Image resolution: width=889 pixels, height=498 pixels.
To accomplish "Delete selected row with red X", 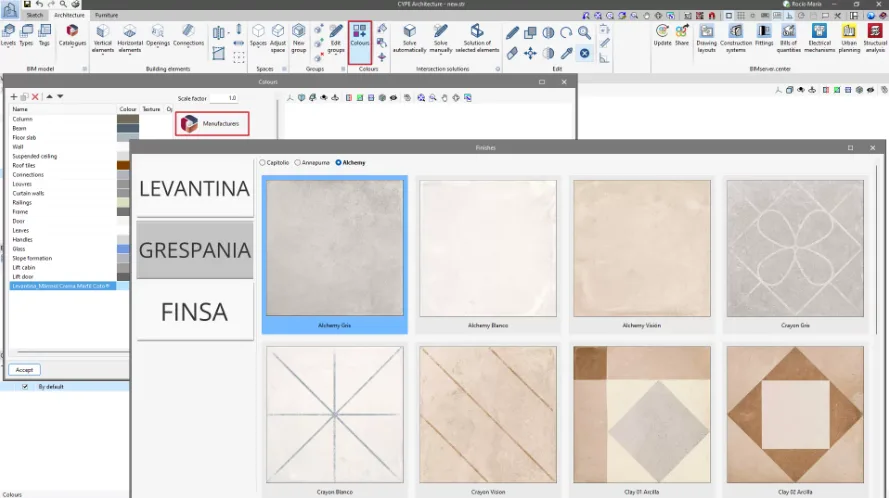I will click(35, 97).
